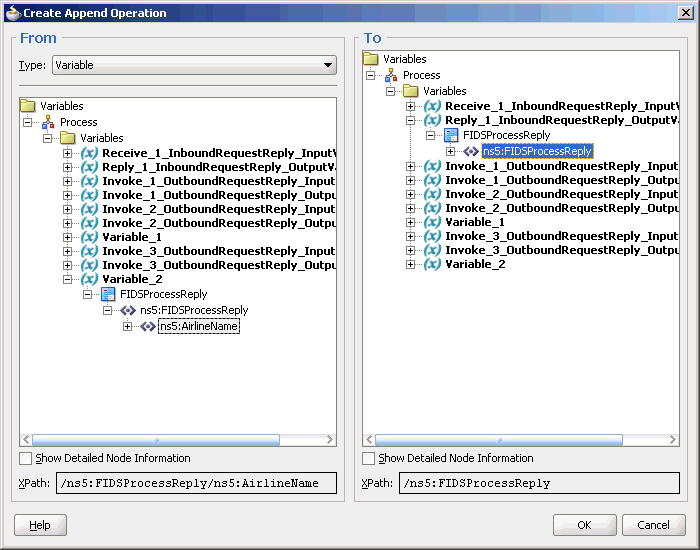The image size is (700, 550).
Task: Expand ns5:FIDSProcessReply node in To tree
Action: pos(450,152)
